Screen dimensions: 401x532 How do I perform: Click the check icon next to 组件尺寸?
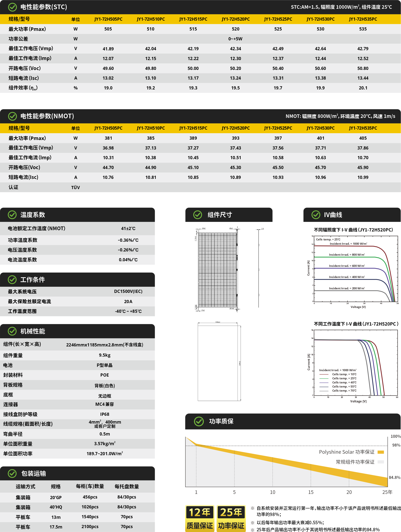click(x=198, y=215)
